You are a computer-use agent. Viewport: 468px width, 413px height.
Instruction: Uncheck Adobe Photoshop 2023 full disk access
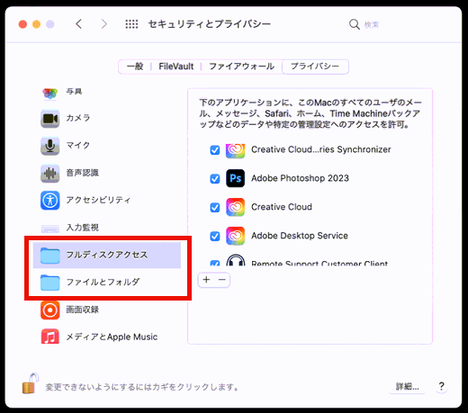coord(215,179)
